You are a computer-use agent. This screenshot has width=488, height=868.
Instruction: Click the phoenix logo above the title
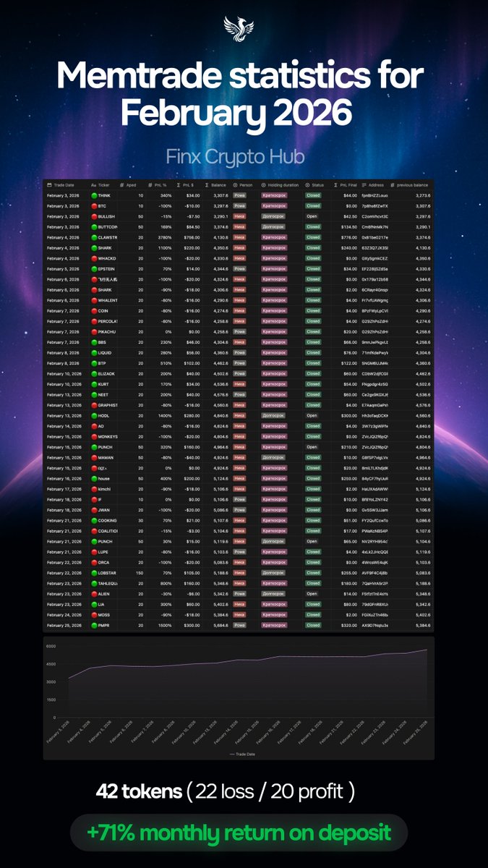click(x=239, y=30)
